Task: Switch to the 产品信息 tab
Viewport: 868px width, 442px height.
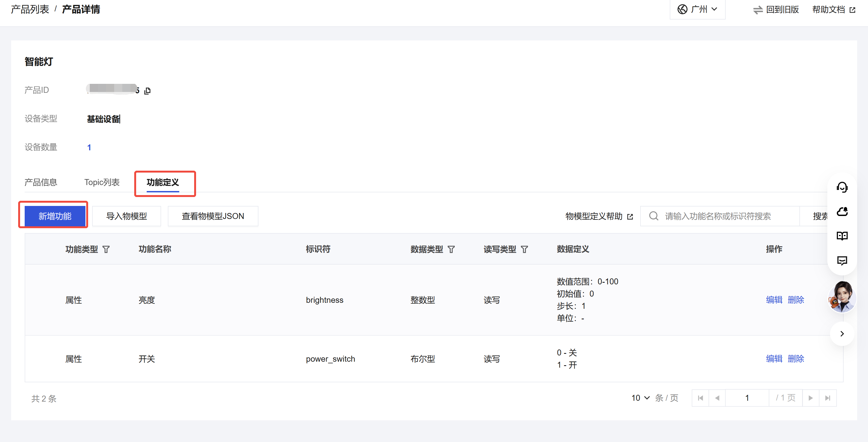Action: coord(41,182)
